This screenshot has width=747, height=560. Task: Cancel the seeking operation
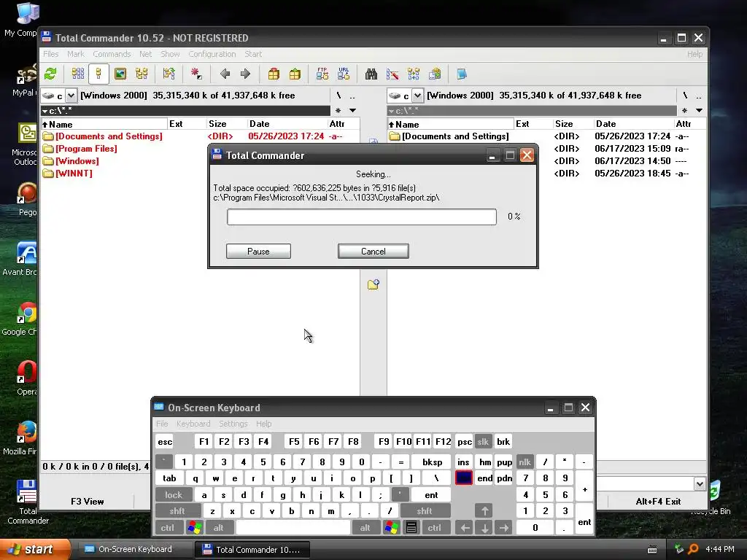click(373, 251)
